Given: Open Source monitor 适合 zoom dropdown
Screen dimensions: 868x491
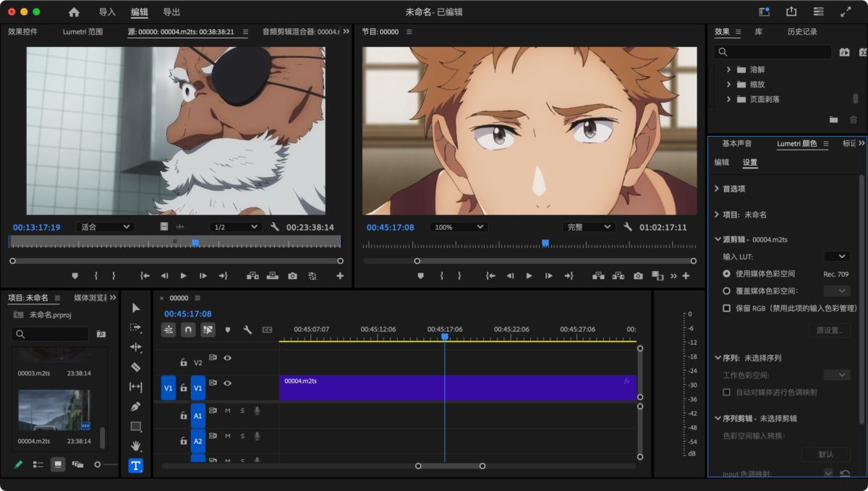Looking at the screenshot, I should tap(106, 227).
